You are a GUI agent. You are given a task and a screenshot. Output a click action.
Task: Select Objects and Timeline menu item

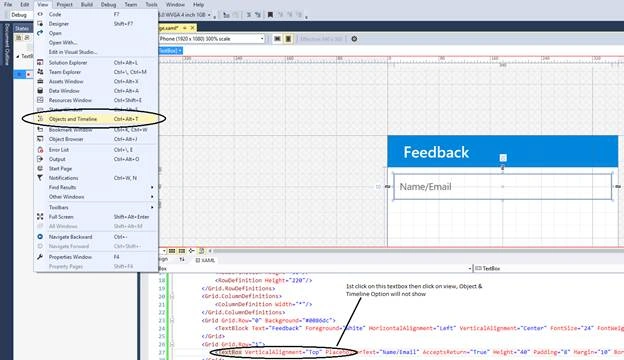click(96, 119)
